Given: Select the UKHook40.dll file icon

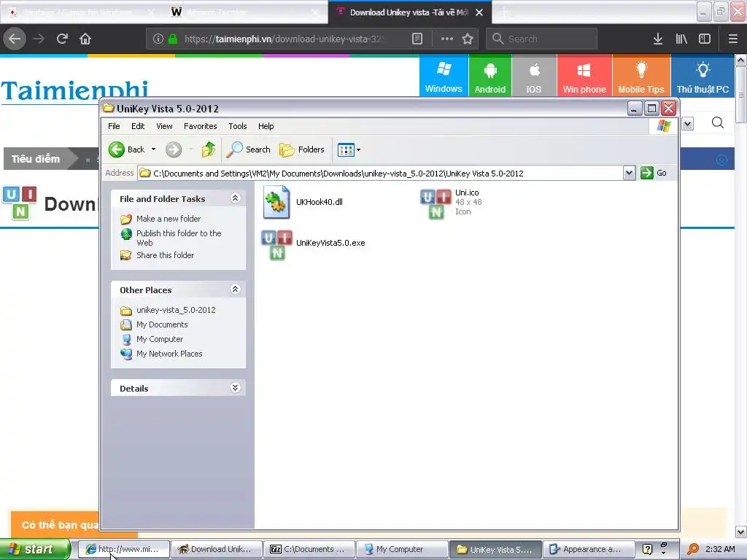Looking at the screenshot, I should [x=276, y=203].
